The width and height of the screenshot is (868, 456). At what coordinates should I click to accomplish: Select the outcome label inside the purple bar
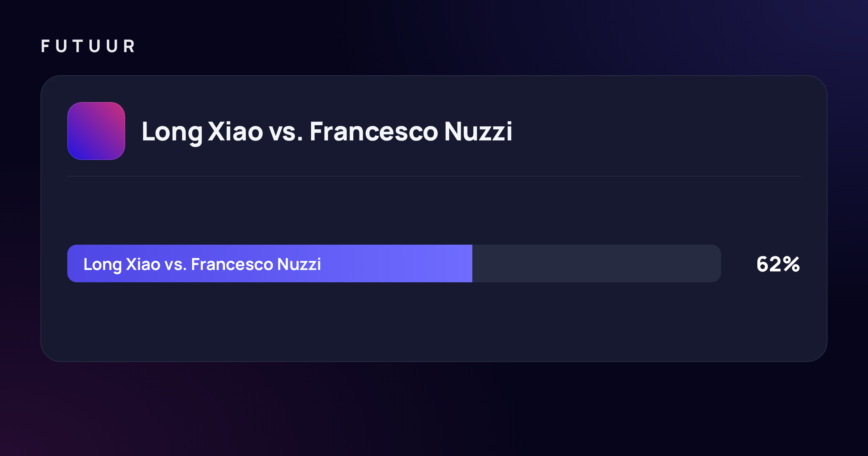[202, 265]
